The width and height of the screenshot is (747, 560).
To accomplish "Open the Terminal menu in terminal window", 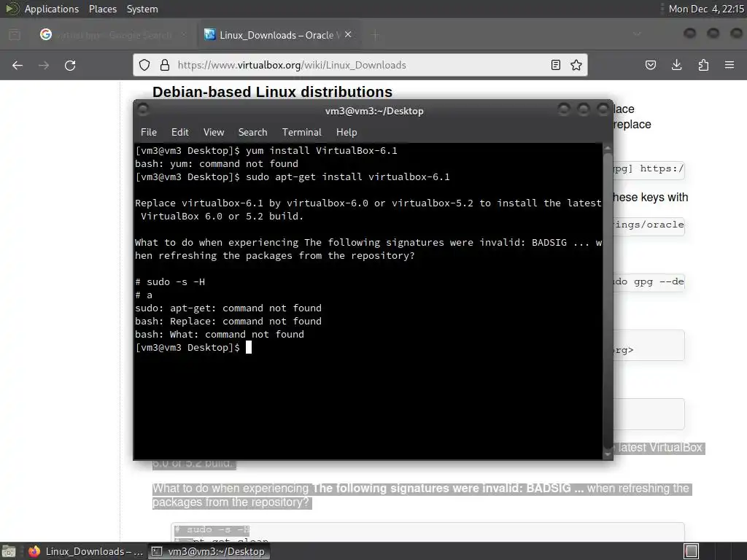I will [301, 133].
